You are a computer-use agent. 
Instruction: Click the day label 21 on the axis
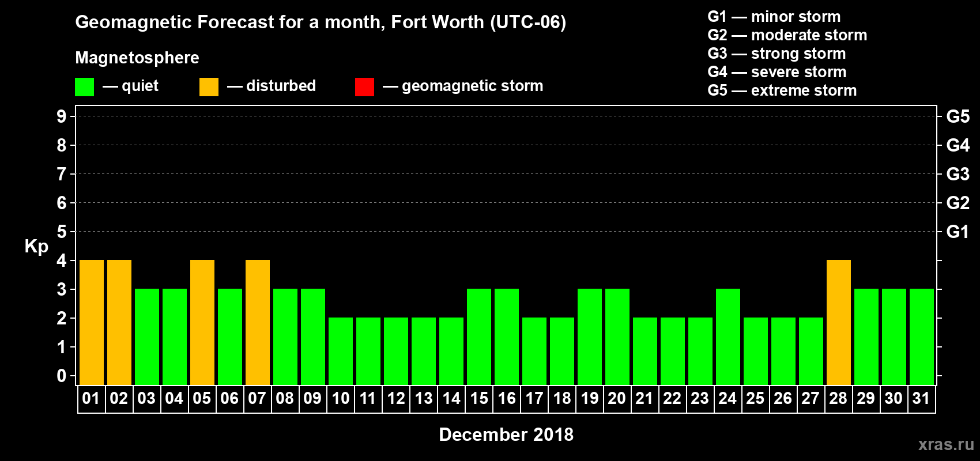pos(644,398)
